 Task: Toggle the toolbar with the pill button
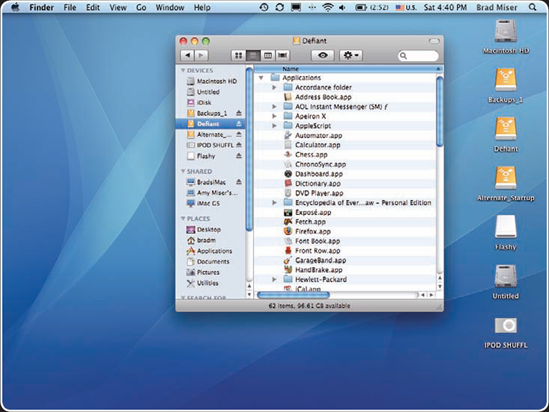[x=434, y=41]
